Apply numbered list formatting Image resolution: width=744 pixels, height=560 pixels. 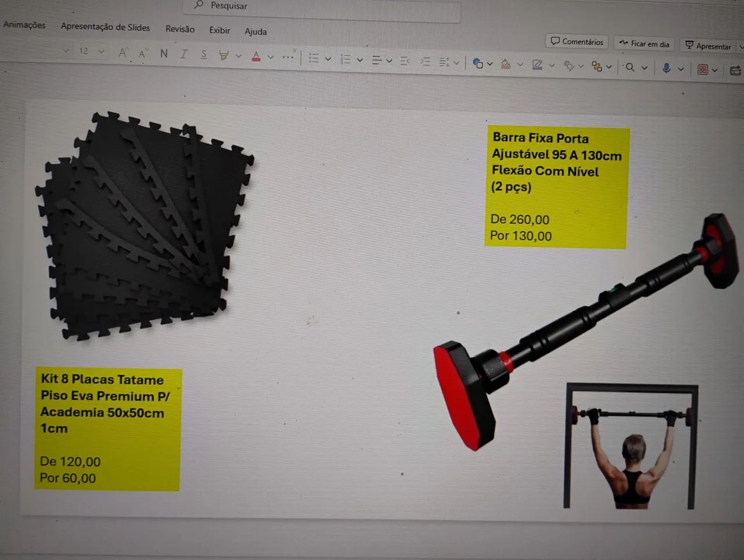tap(345, 59)
